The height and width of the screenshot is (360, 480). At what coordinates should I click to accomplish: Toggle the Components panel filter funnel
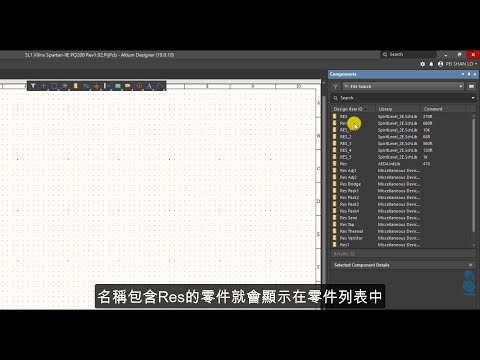point(336,86)
